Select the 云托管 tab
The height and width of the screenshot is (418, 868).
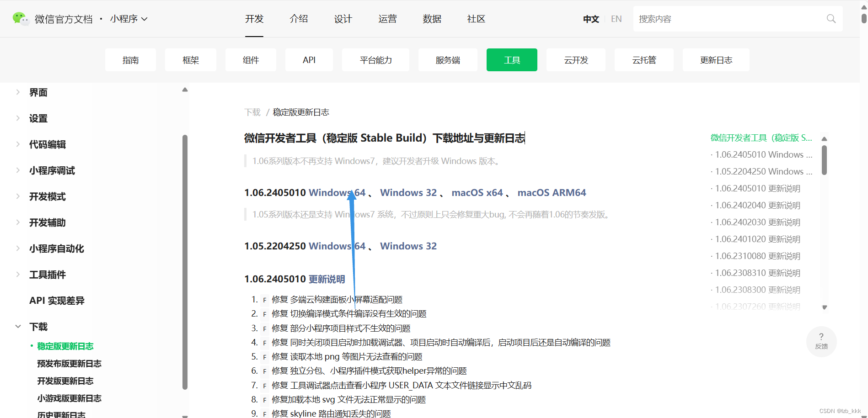[644, 60]
